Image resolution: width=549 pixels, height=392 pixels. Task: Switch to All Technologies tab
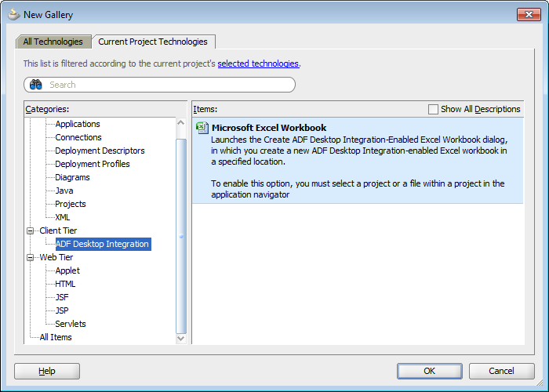coord(53,42)
